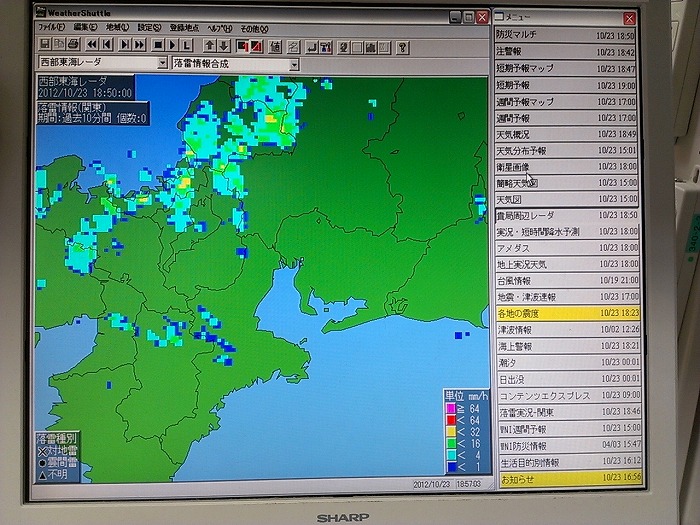700x525 pixels.
Task: Click the magenta 64 mm/h legend swatch
Action: click(x=450, y=408)
